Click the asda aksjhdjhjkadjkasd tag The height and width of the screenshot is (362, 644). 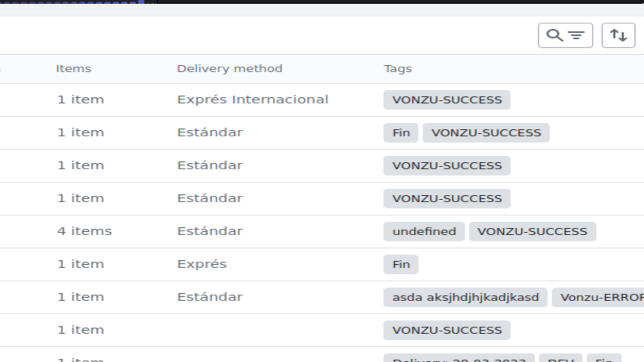pyautogui.click(x=465, y=297)
